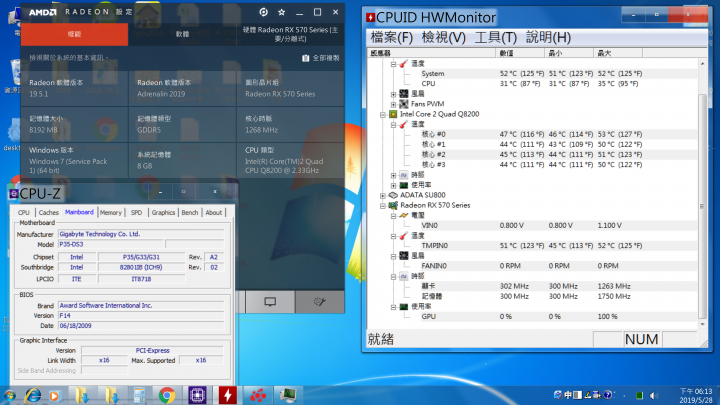Click the 數值 column header in HWMonitor
This screenshot has width=720, height=405.
[520, 53]
